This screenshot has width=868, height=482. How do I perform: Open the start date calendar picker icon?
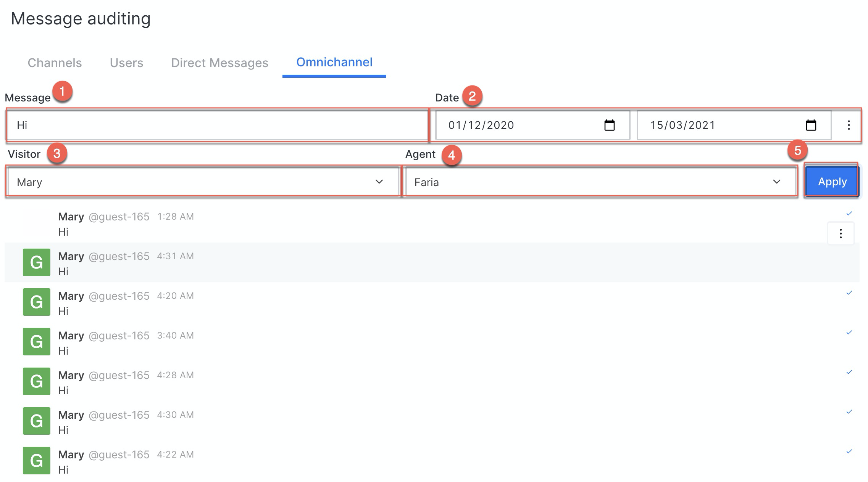[x=610, y=125]
